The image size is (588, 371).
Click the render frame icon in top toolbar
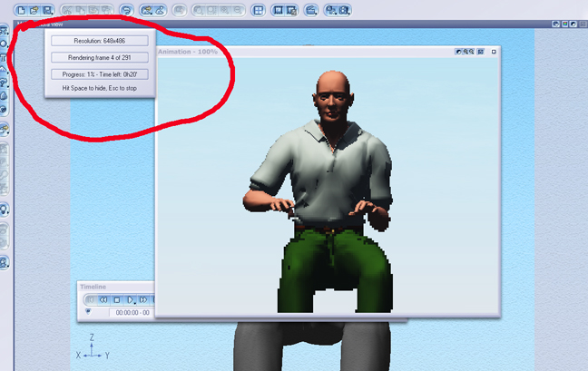(x=279, y=10)
